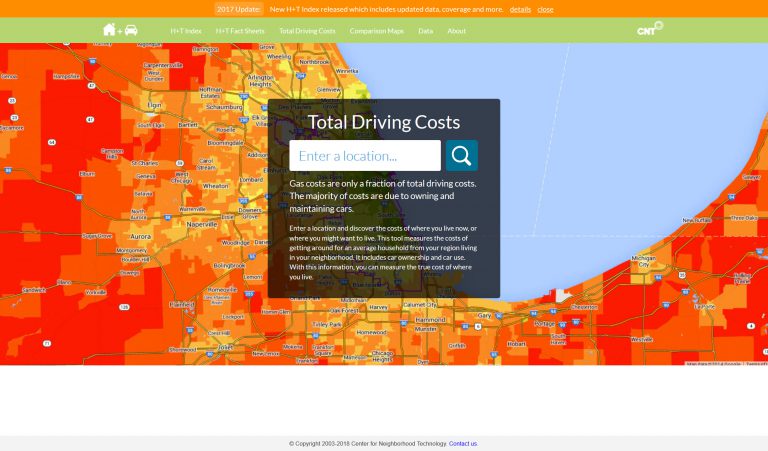Image resolution: width=768 pixels, height=451 pixels.
Task: Open the About page
Action: coord(456,31)
